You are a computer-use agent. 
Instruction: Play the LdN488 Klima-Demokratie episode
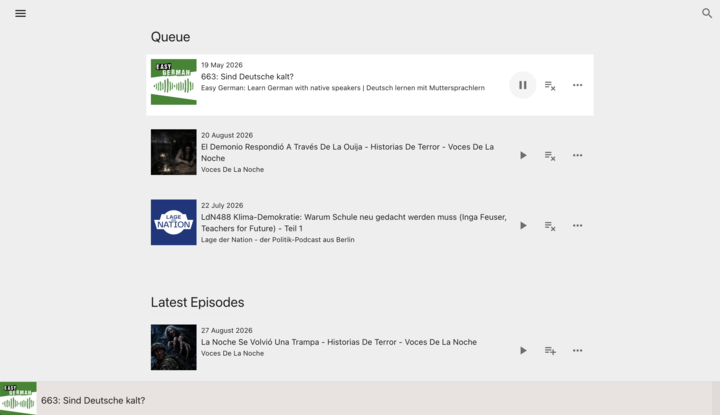coord(523,225)
